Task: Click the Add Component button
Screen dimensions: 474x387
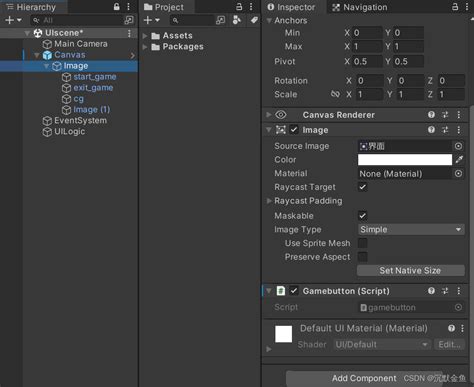Action: (364, 378)
